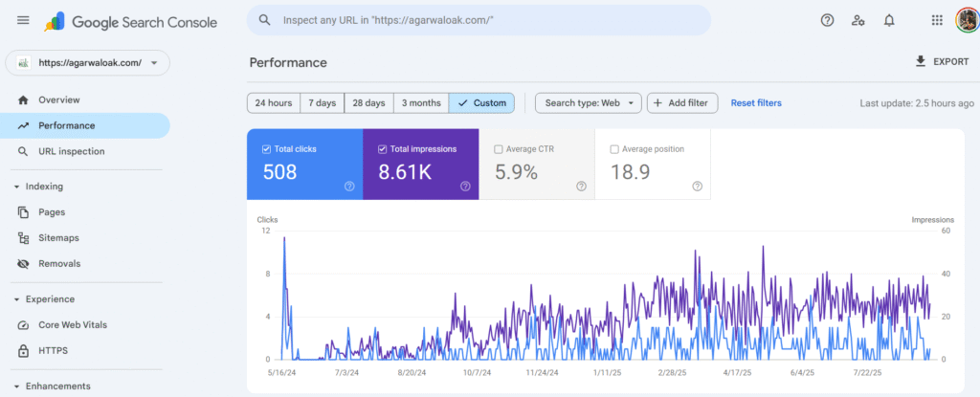
Task: Open the hamburger main menu
Action: coord(23,21)
